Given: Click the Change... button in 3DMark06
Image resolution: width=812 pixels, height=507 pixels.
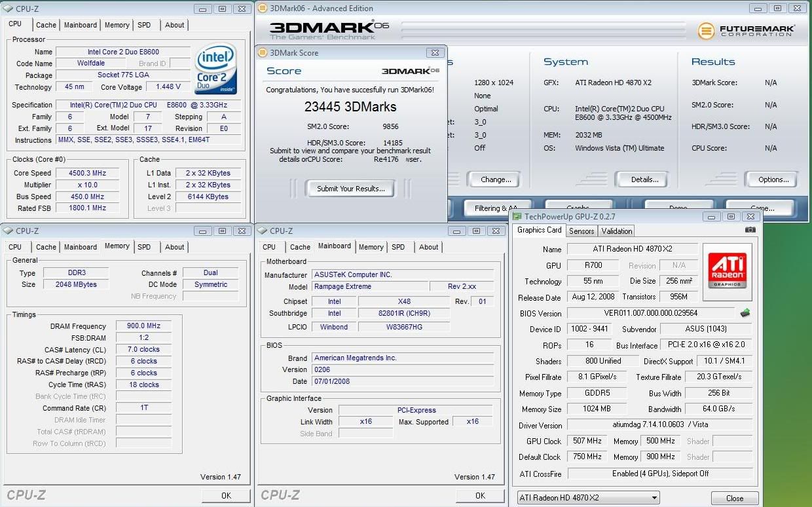Looking at the screenshot, I should click(496, 179).
